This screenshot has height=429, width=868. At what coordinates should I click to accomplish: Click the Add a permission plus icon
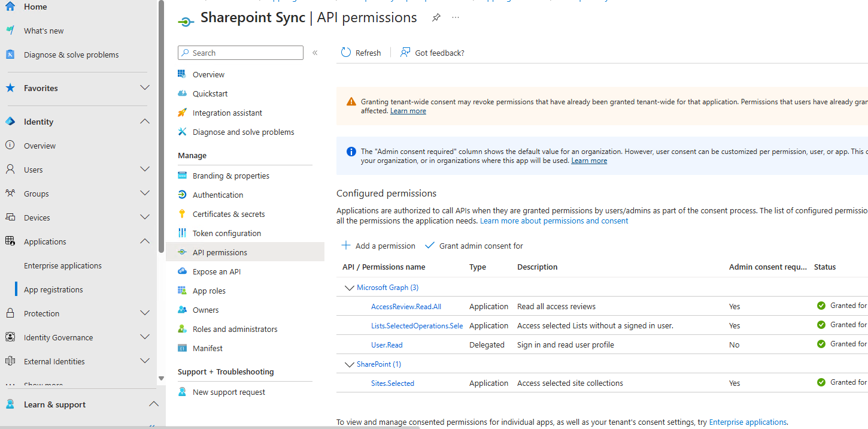point(346,246)
